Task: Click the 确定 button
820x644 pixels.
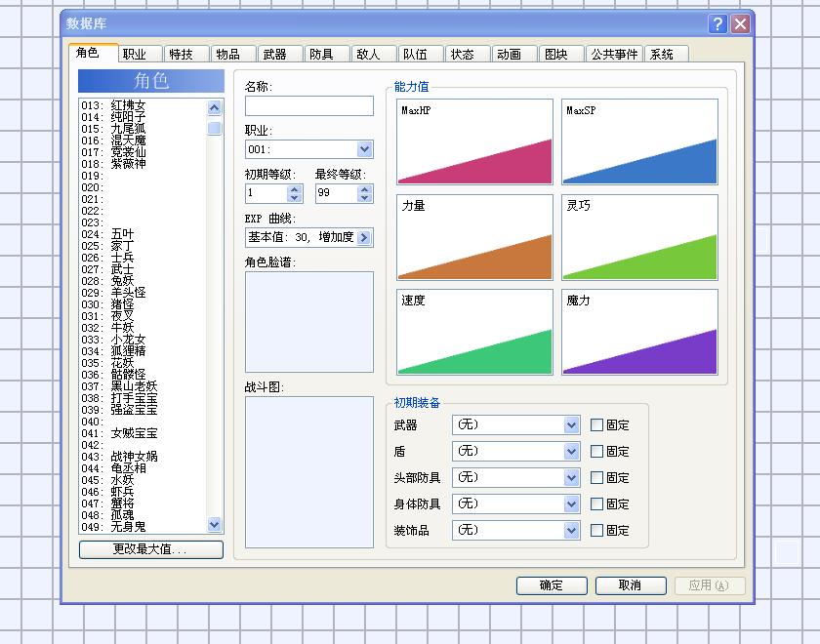Action: [x=552, y=585]
